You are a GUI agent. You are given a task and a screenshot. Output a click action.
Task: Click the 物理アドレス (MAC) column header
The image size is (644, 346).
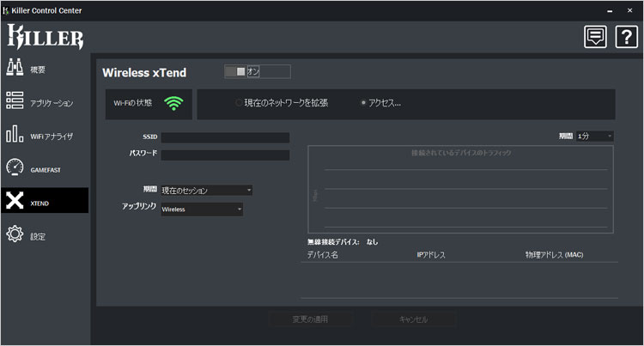pyautogui.click(x=555, y=255)
